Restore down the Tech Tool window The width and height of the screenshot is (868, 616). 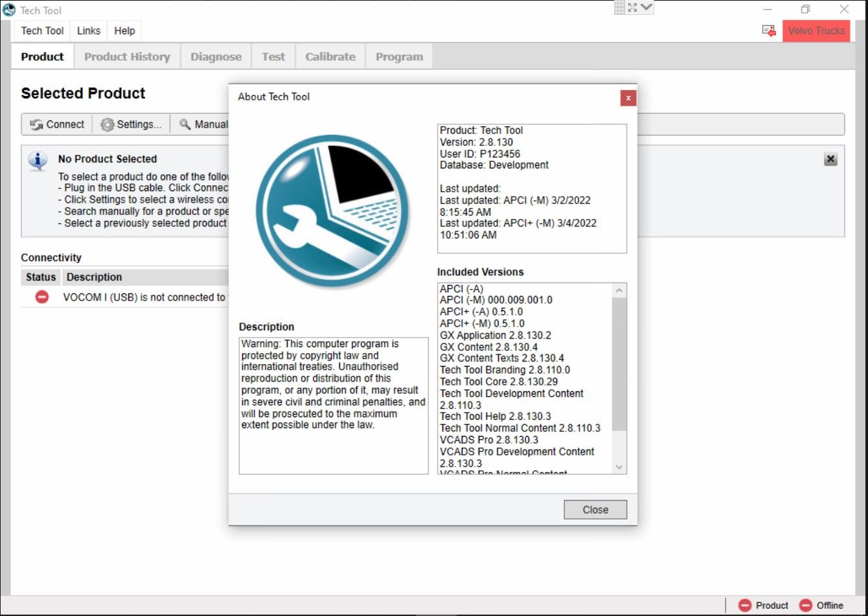pyautogui.click(x=805, y=10)
